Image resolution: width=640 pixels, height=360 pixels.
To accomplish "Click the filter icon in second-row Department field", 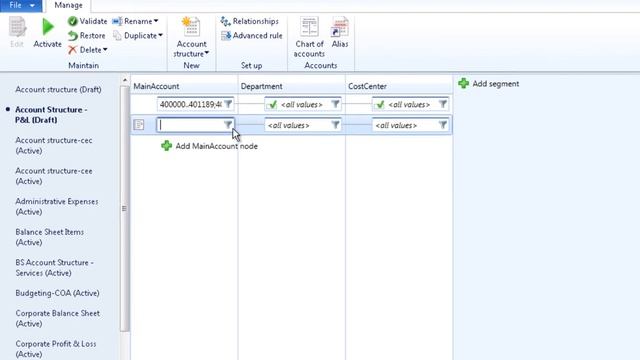I will click(335, 125).
